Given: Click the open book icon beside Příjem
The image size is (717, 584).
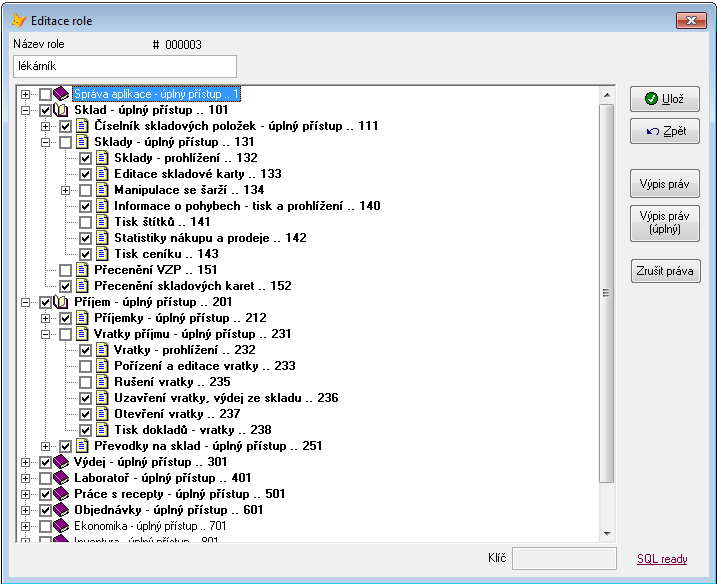Looking at the screenshot, I should (62, 302).
